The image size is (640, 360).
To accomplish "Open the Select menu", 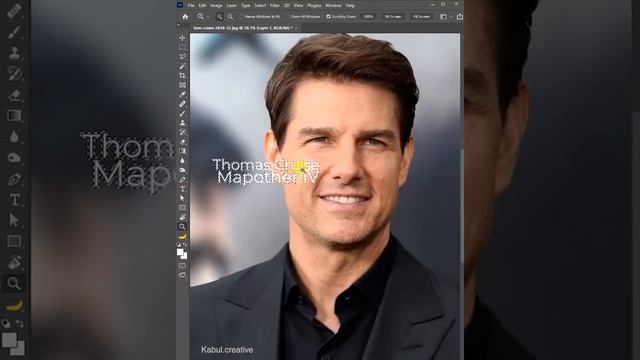I will click(x=260, y=5).
